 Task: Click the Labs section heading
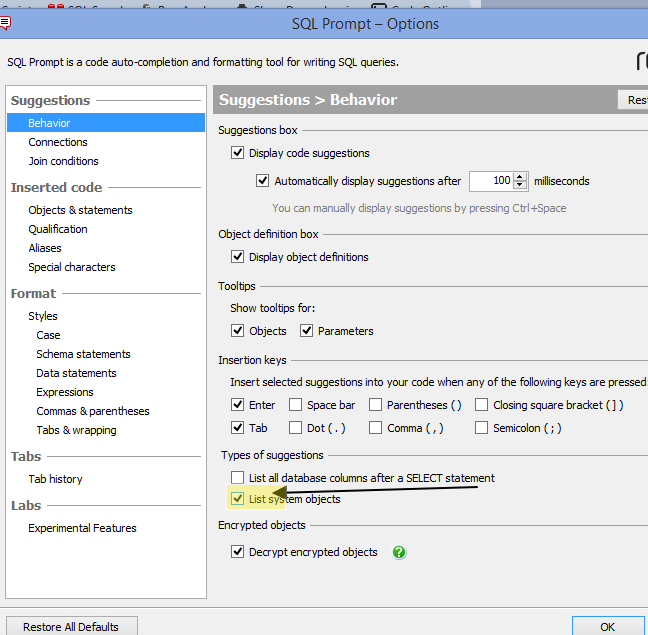(x=26, y=505)
